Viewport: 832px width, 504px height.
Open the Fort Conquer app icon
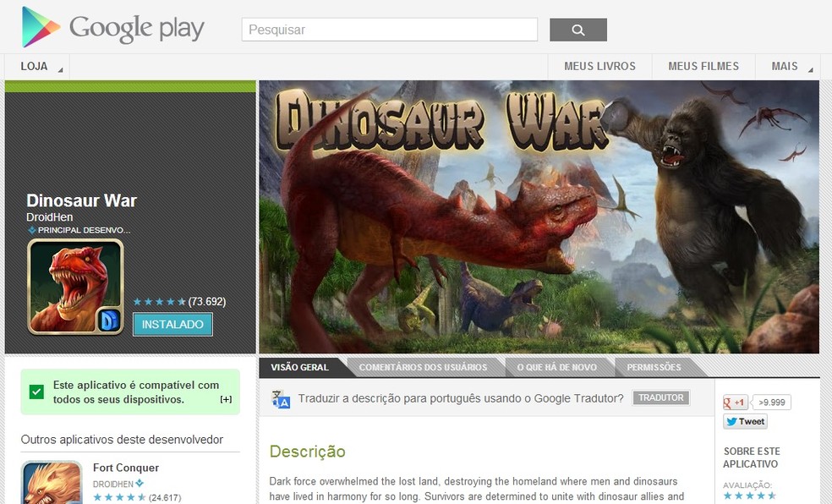pyautogui.click(x=52, y=482)
